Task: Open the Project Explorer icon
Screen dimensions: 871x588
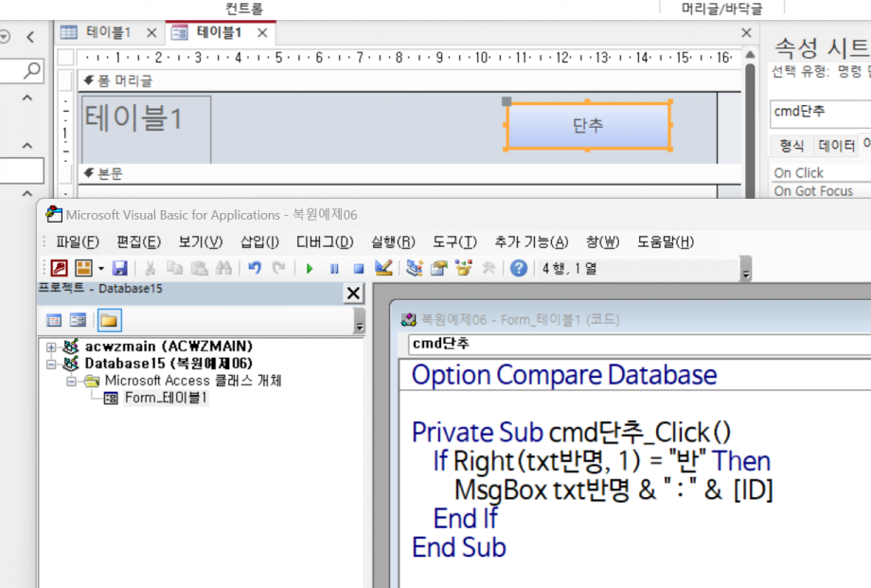Action: point(415,269)
